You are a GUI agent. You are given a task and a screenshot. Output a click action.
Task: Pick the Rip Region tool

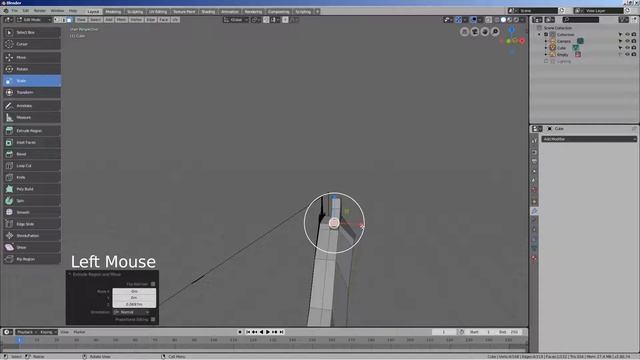click(32, 259)
